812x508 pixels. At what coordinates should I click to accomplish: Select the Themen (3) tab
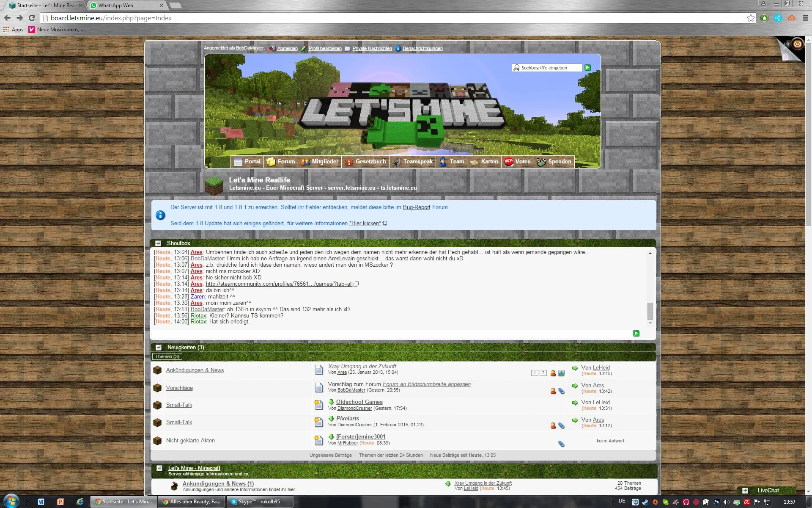click(x=167, y=356)
